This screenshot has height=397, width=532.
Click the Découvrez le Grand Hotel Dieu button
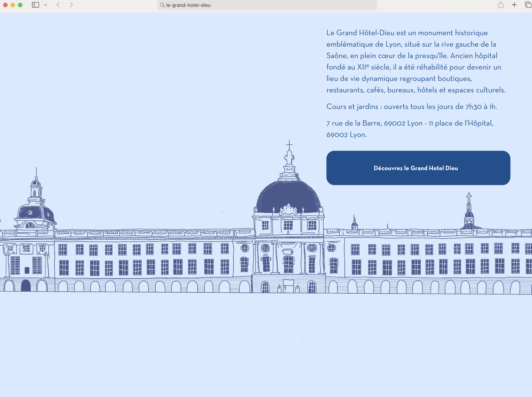[x=418, y=168]
